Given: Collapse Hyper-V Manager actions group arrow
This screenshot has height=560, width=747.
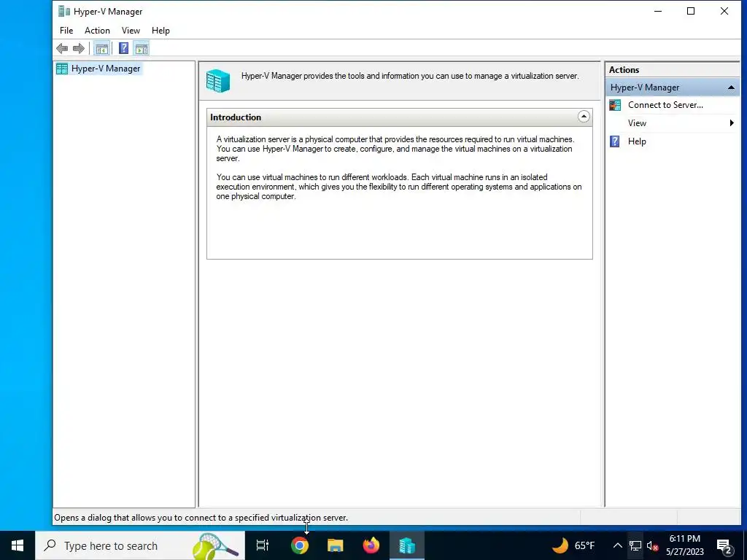Looking at the screenshot, I should (x=731, y=87).
